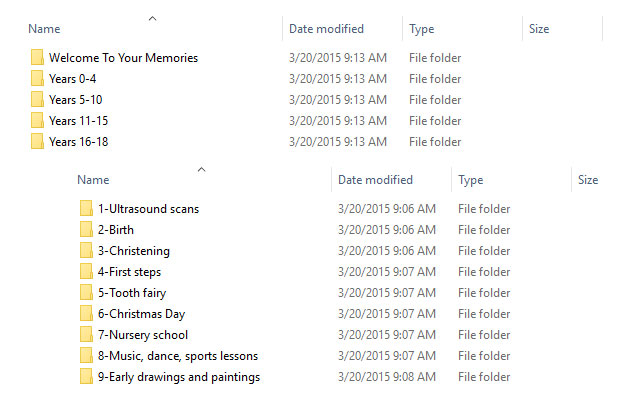
Task: Select the Years 0-4 folder icon
Action: click(x=37, y=78)
